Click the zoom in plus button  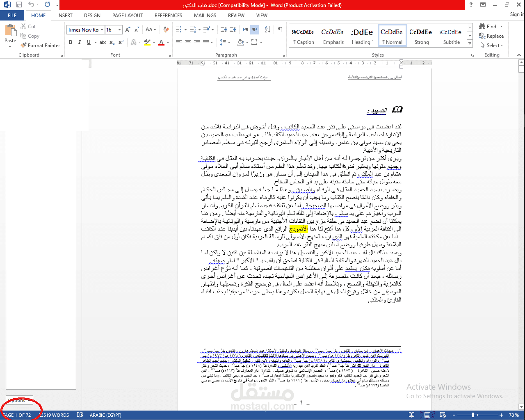point(501,415)
